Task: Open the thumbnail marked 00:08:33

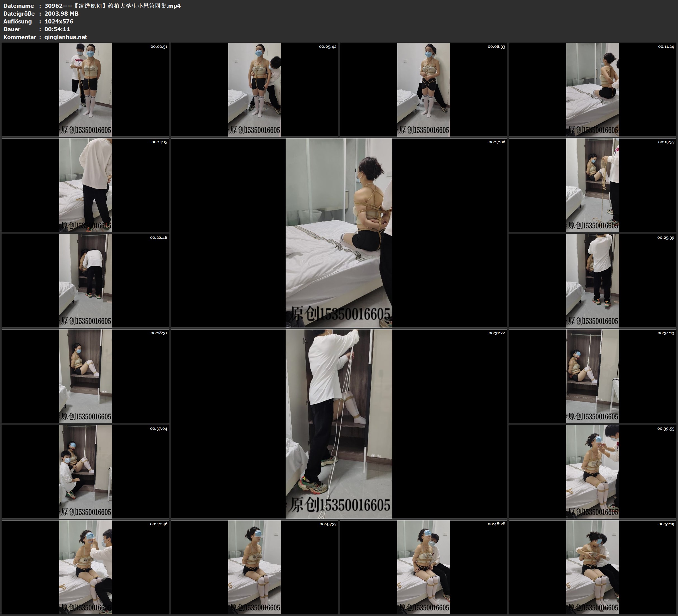Action: tap(423, 89)
